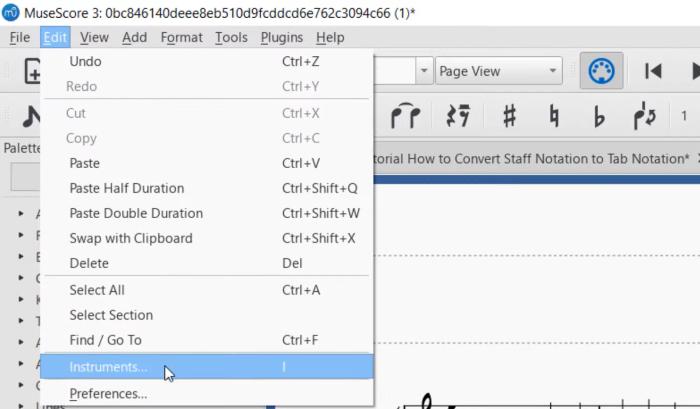Apply the Natural accidental
The height and width of the screenshot is (409, 700).
click(x=553, y=116)
